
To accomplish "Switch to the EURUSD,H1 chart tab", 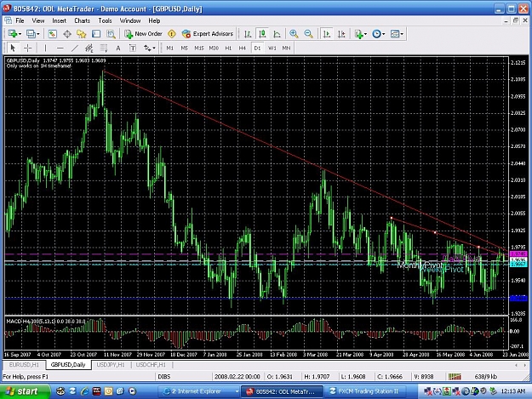I will 24,365.
